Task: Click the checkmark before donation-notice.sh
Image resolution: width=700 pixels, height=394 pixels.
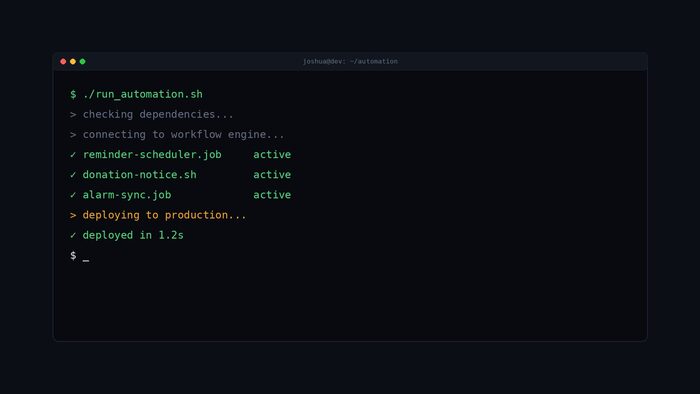Action: click(73, 175)
